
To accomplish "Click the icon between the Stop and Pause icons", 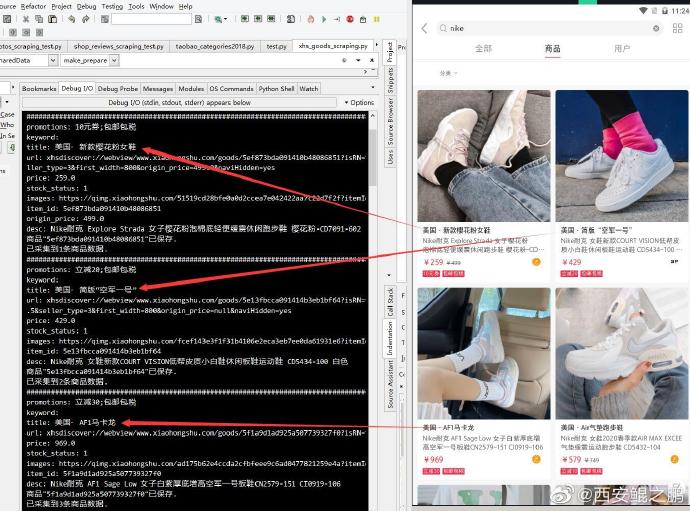I will point(363,19).
